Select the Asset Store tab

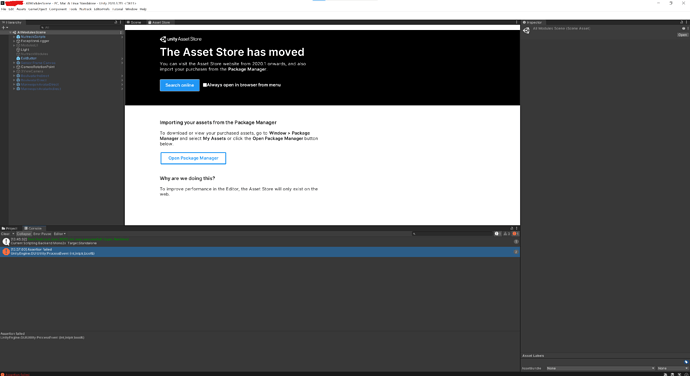click(x=159, y=22)
